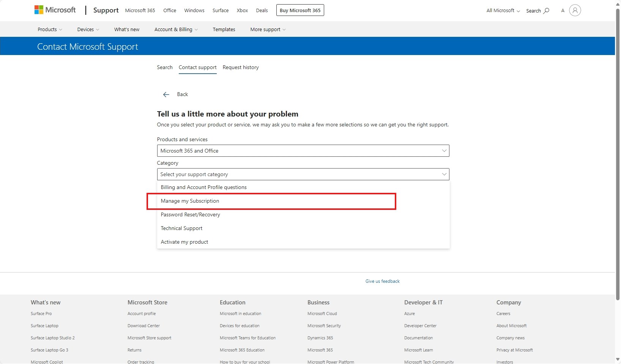Viewport: 621px width, 364px height.
Task: Open the Microsoft Cloud footer link
Action: [322, 314]
